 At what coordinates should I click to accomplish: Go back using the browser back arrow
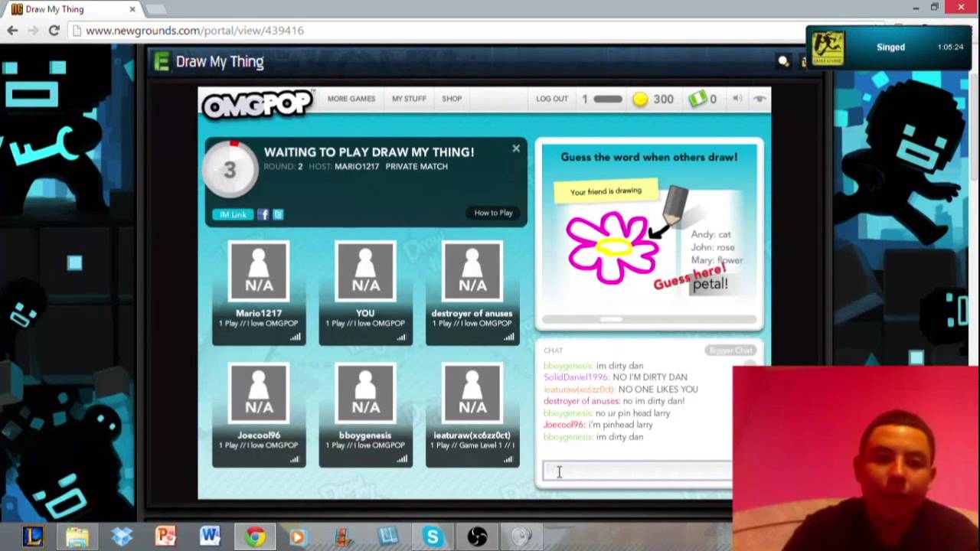pyautogui.click(x=13, y=31)
